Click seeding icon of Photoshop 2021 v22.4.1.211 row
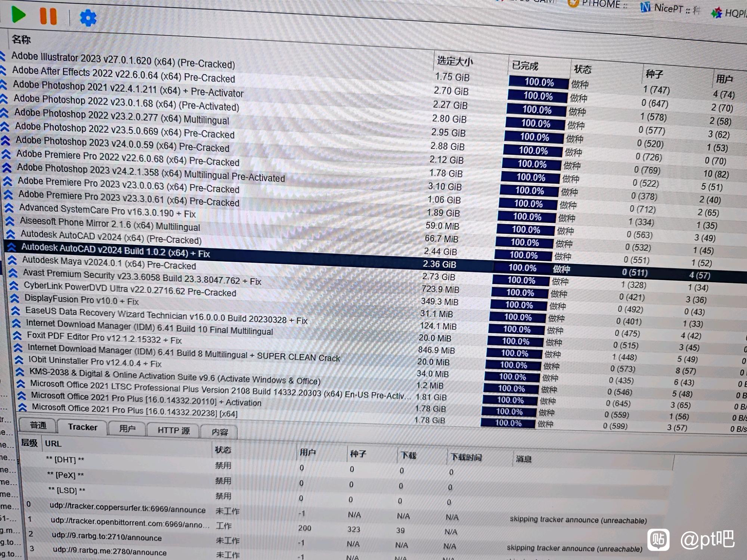Viewport: 747px width, 560px height. click(x=3, y=84)
